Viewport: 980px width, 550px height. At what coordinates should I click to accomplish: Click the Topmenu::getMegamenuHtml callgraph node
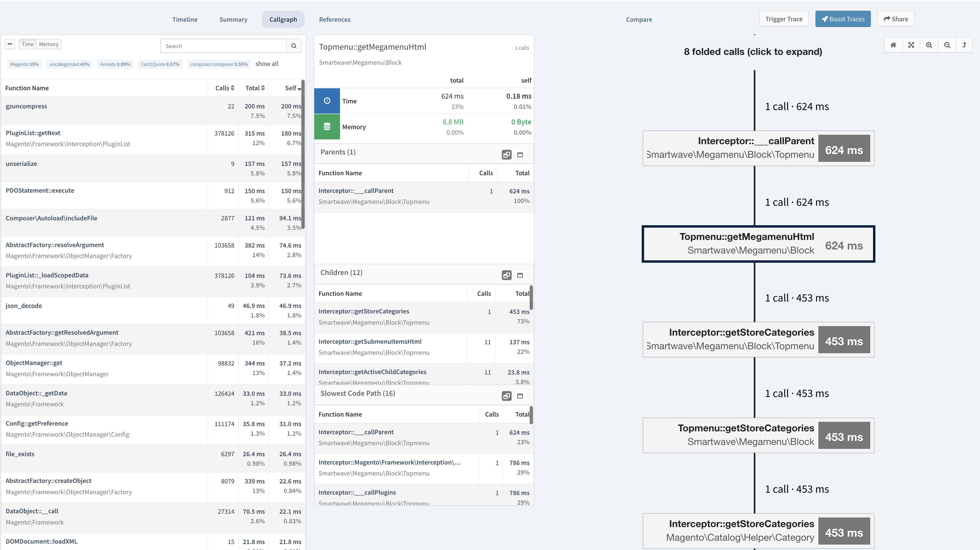pos(758,244)
